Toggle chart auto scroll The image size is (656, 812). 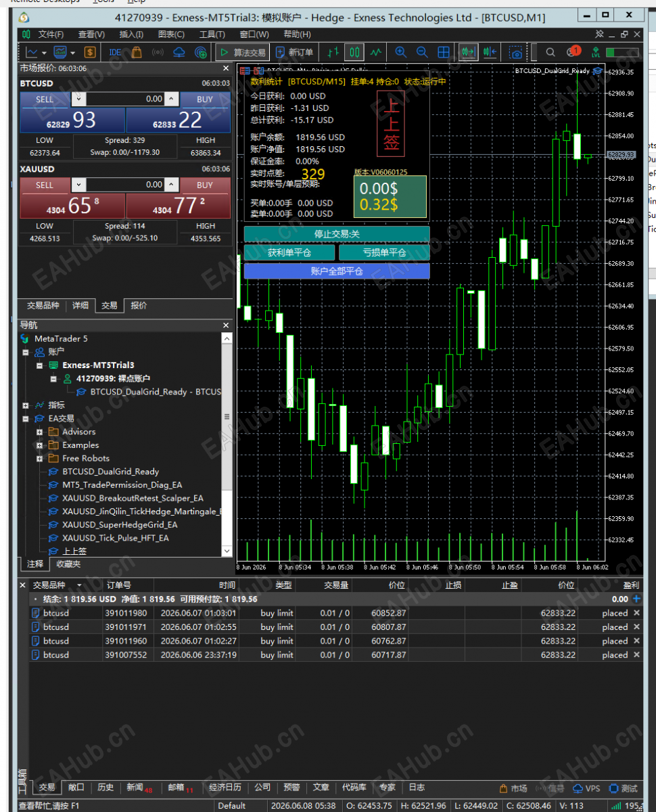coord(467,52)
